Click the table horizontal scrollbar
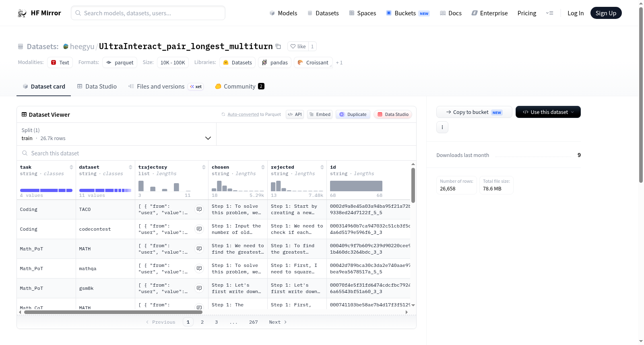The image size is (644, 345). [x=113, y=312]
